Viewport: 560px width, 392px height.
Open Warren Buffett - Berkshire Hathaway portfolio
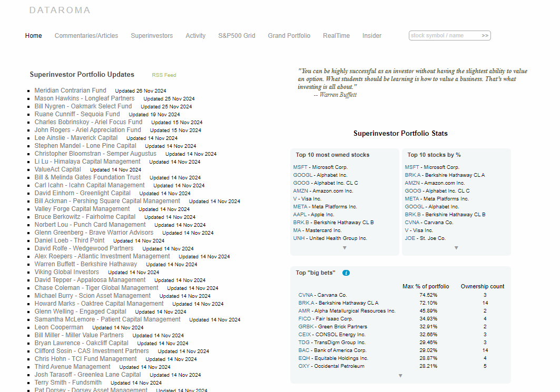coord(86,264)
